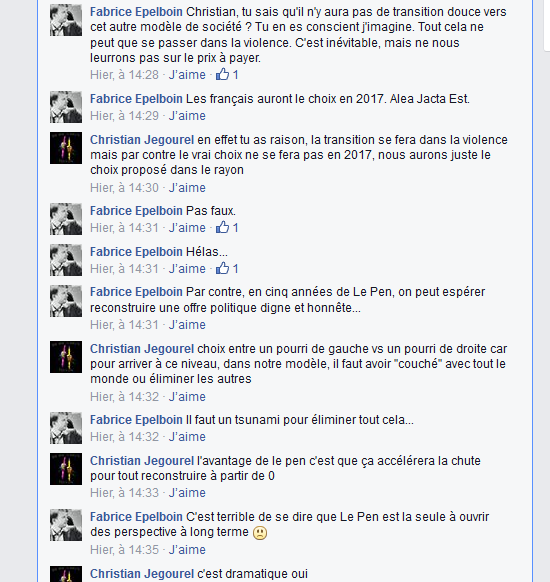This screenshot has width=550, height=582.
Task: Open Fabrice Epelboin's name link on 'Les français auront' comment
Action: click(x=136, y=99)
